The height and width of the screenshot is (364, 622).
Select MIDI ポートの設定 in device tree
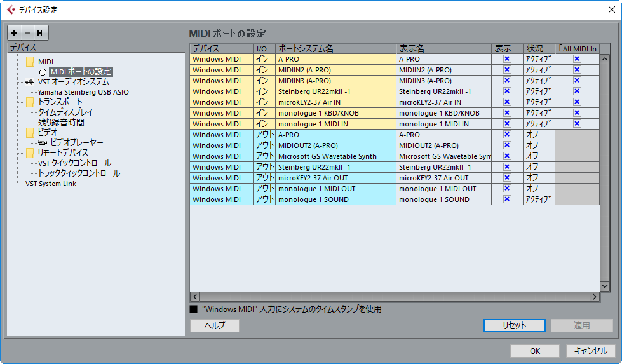tap(81, 72)
